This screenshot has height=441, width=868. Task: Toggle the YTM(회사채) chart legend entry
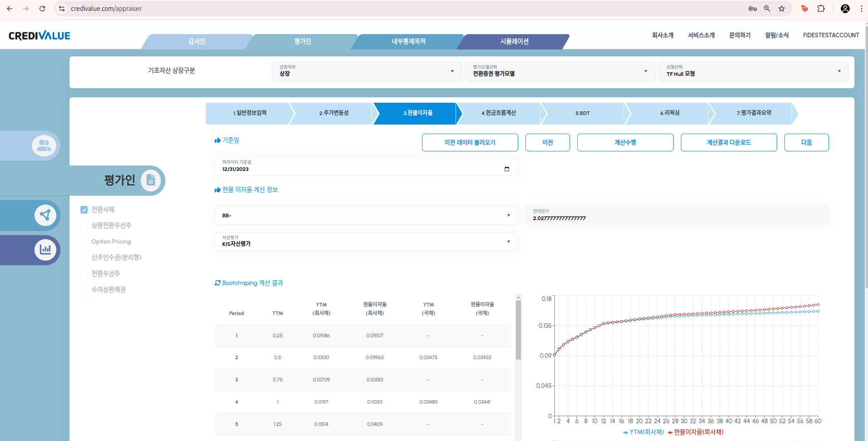pos(644,432)
